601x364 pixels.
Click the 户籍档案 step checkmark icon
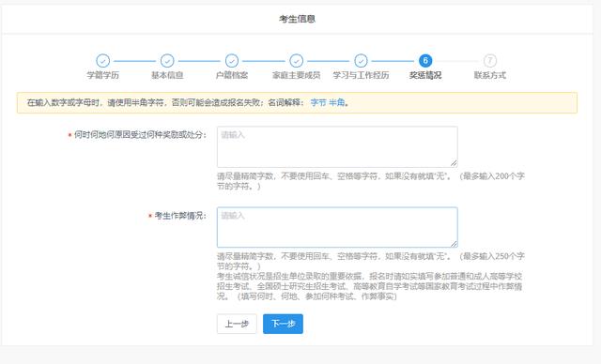click(x=232, y=60)
